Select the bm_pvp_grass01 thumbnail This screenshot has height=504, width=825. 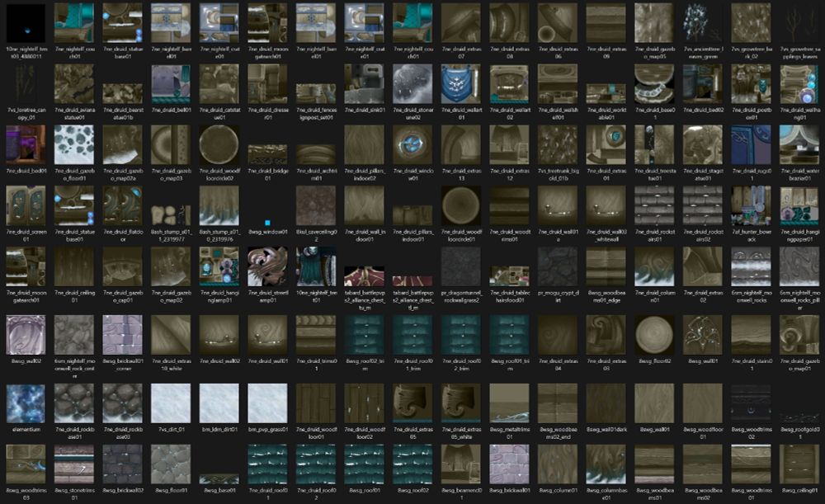click(x=268, y=403)
